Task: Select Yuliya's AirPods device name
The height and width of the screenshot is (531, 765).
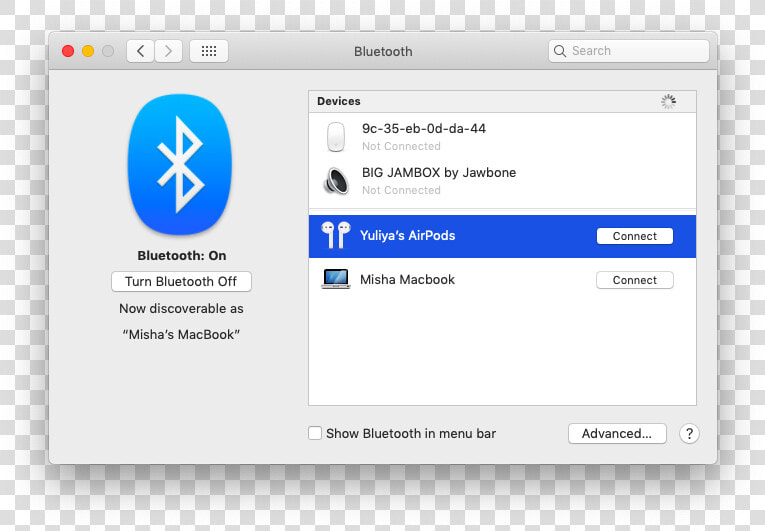Action: (x=407, y=236)
